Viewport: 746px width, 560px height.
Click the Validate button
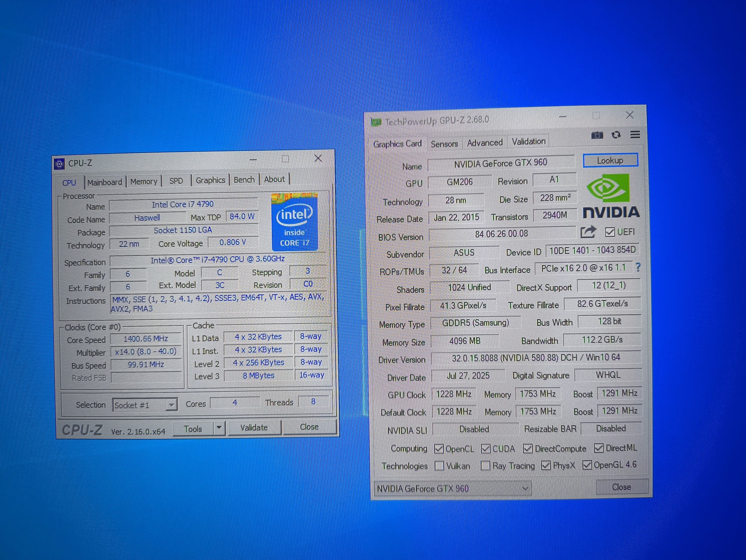pos(254,427)
